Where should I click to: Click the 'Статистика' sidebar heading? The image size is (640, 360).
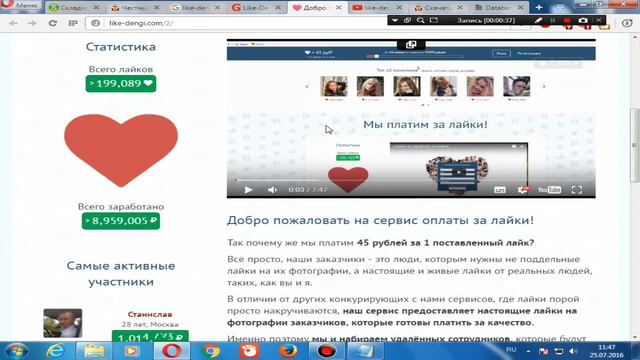pos(121,47)
